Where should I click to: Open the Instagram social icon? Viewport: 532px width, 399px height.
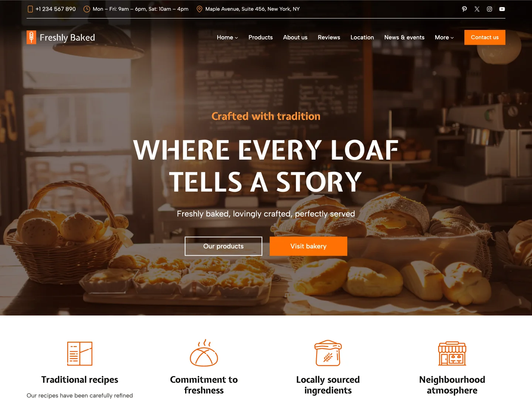coord(490,9)
